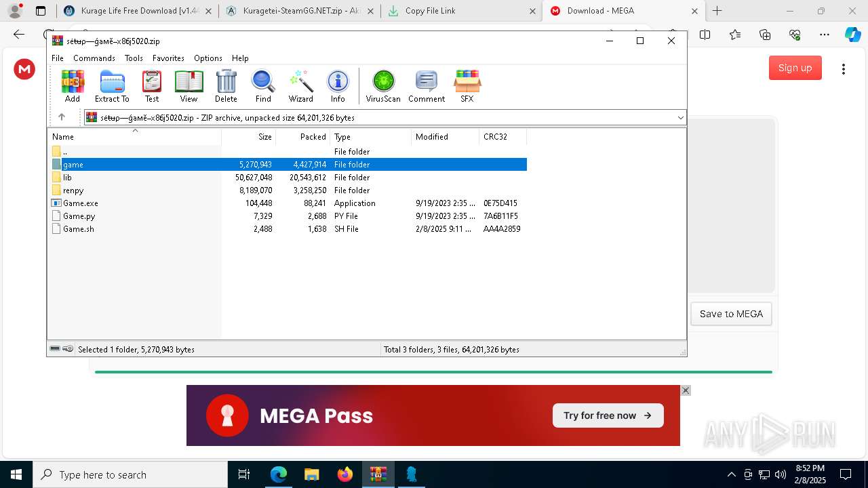Sort files by Size column
Image resolution: width=868 pixels, height=488 pixels.
tap(249, 137)
